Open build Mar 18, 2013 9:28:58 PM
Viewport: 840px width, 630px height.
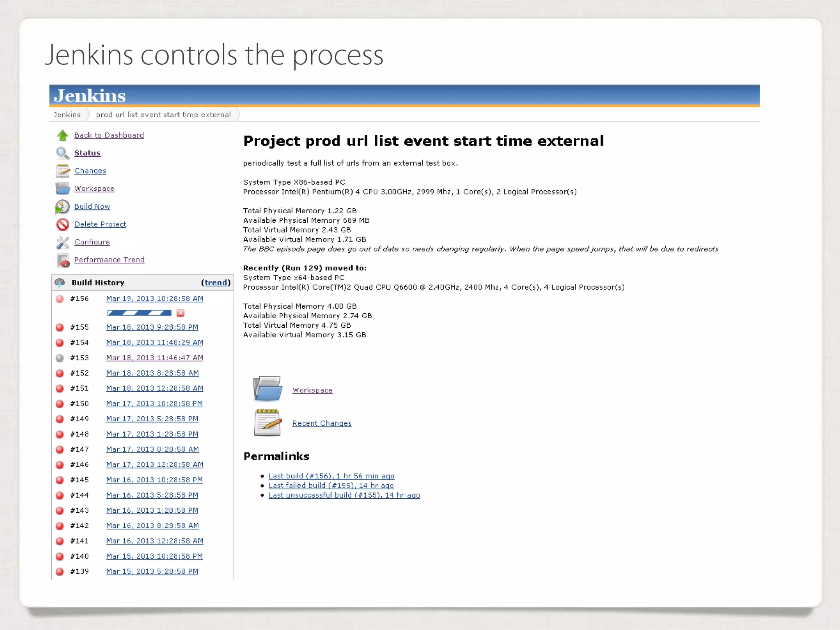click(152, 327)
